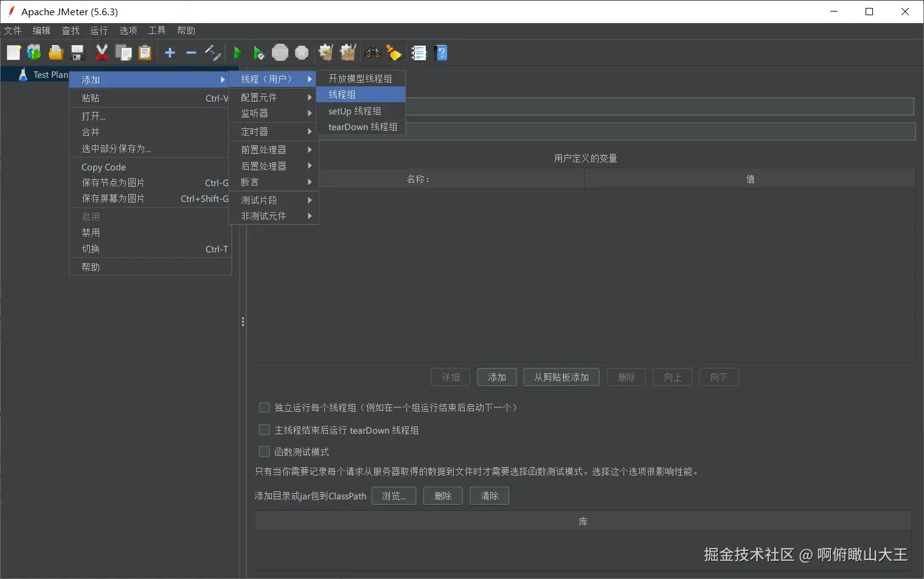Expand the 断言 submenu
The width and height of the screenshot is (924, 579).
pos(274,182)
